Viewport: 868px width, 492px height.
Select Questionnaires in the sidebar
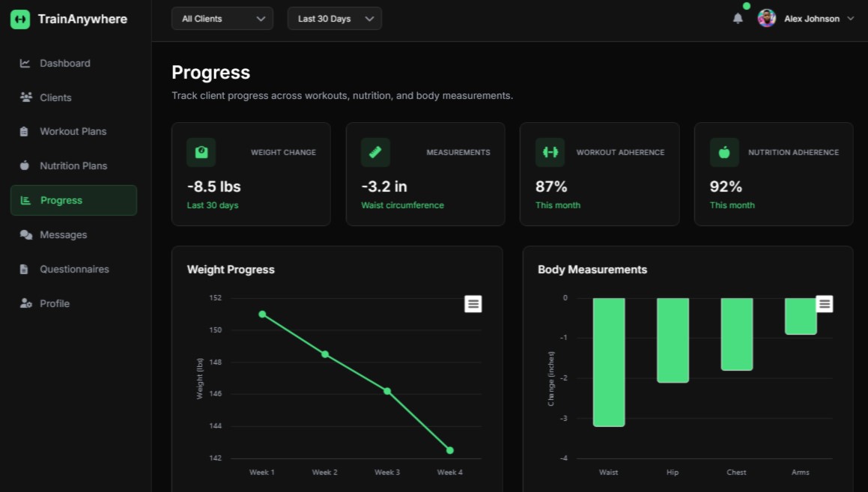(74, 270)
